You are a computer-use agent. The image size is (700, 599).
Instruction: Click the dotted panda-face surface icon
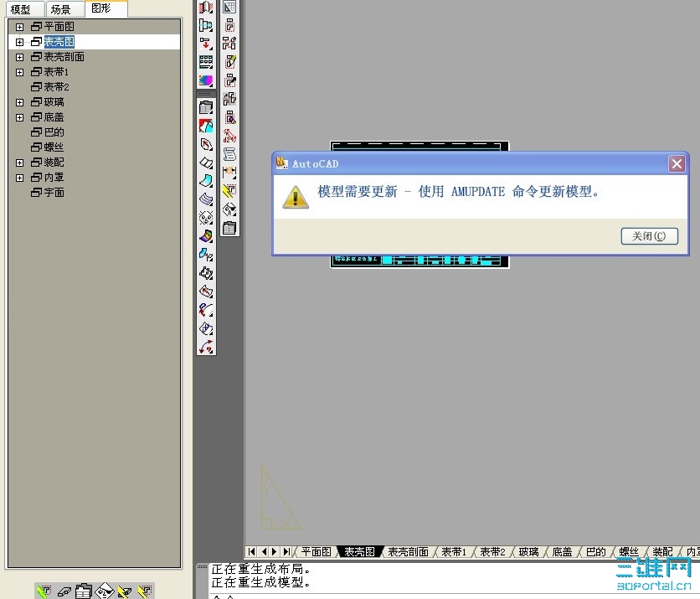(x=206, y=218)
